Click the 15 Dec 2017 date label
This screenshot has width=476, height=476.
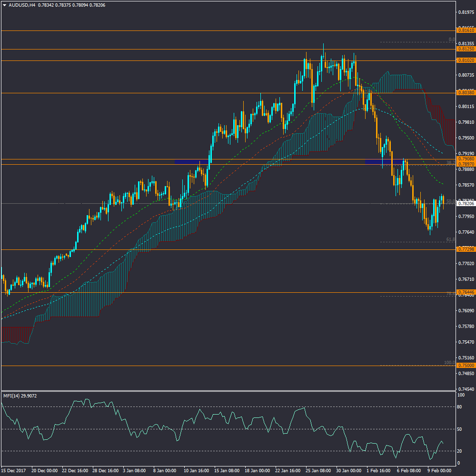pyautogui.click(x=14, y=471)
